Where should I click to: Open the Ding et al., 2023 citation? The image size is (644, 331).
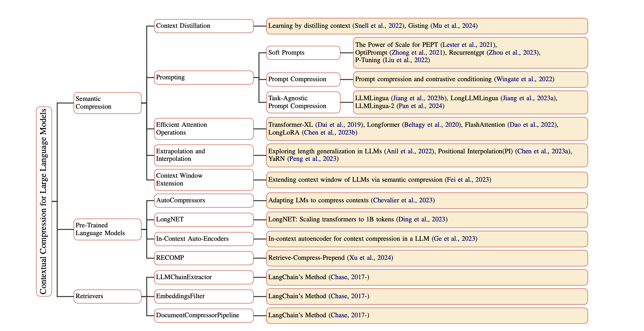[422, 220]
